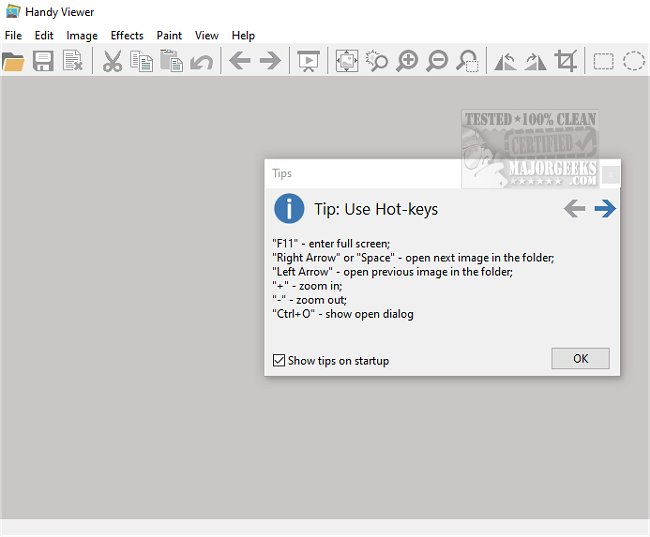
Task: Click the Open file folder icon
Action: (13, 62)
